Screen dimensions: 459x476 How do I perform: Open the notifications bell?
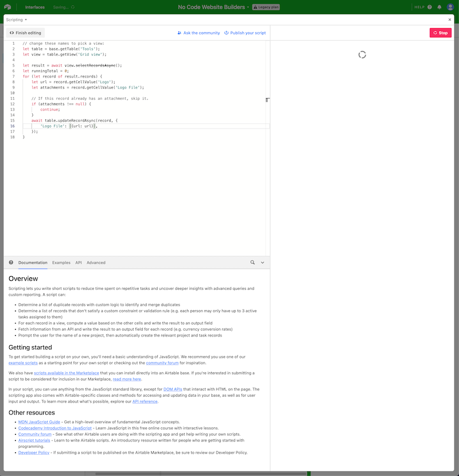coord(439,7)
